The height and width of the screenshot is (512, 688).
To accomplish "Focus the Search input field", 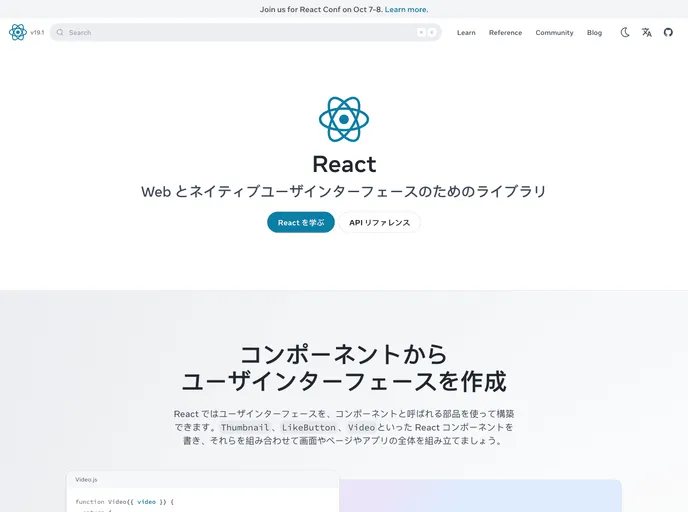I will point(246,32).
